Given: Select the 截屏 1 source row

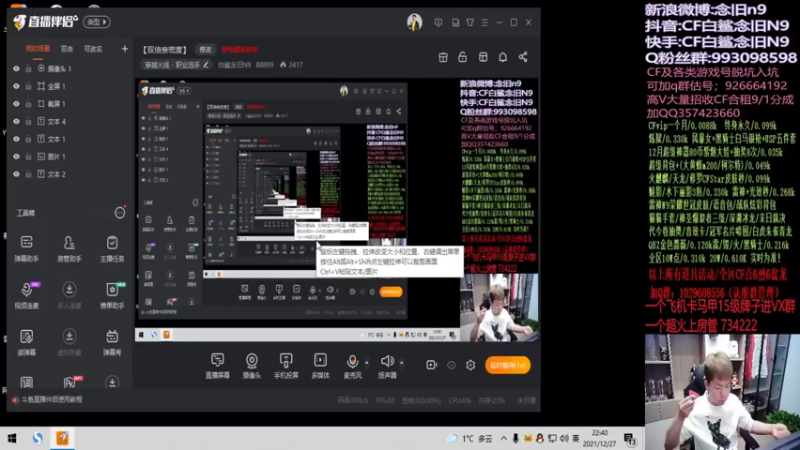Looking at the screenshot, I should tap(69, 104).
